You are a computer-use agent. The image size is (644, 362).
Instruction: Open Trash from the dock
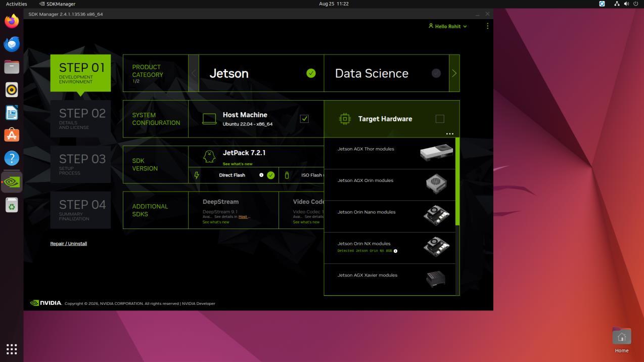(12, 205)
